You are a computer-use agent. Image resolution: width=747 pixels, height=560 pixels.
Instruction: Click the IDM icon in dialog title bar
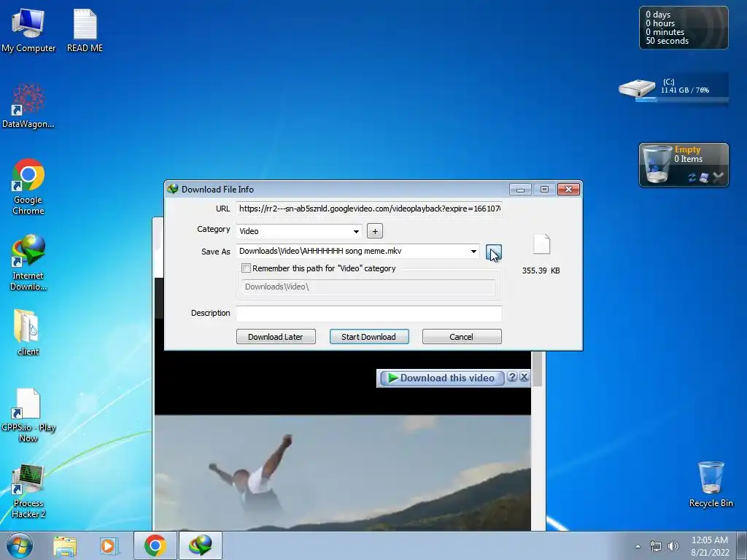pyautogui.click(x=172, y=189)
